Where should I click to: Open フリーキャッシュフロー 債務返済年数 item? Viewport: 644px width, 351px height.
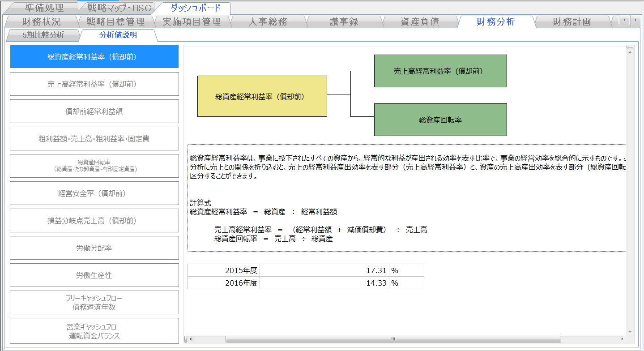tap(94, 303)
